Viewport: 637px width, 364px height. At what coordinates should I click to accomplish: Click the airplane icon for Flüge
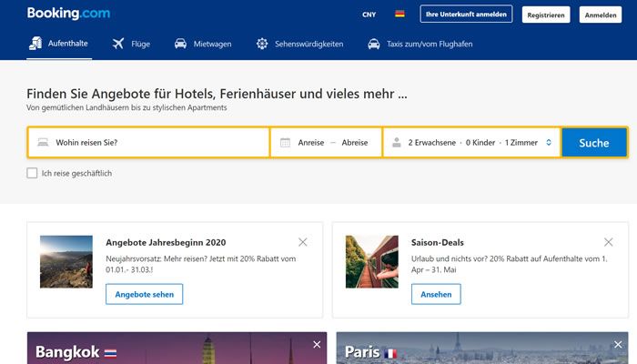pyautogui.click(x=118, y=44)
